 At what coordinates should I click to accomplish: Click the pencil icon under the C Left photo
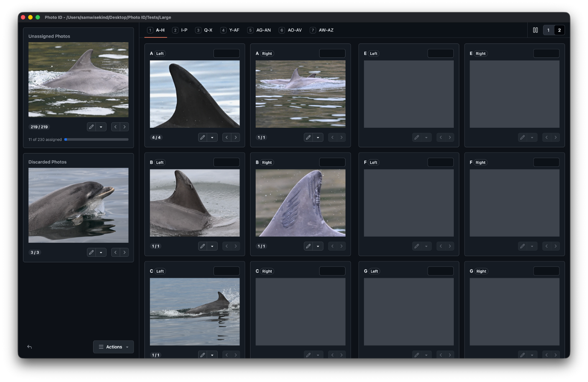(202, 355)
